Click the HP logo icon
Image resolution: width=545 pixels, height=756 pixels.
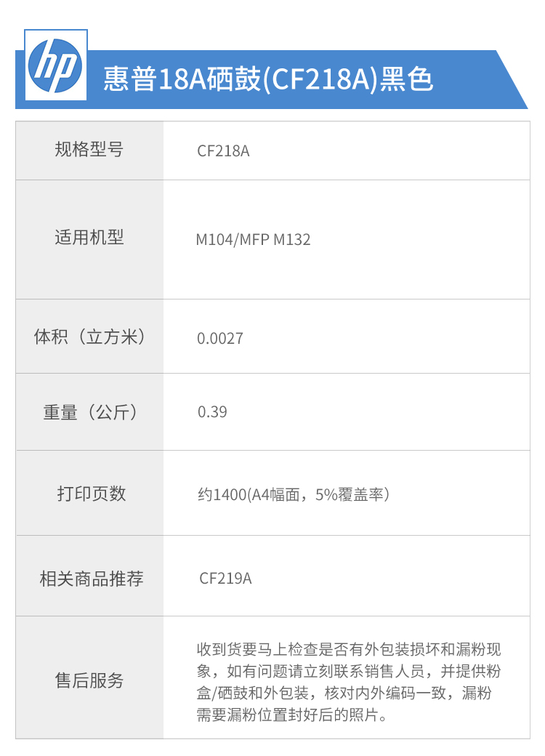click(55, 65)
